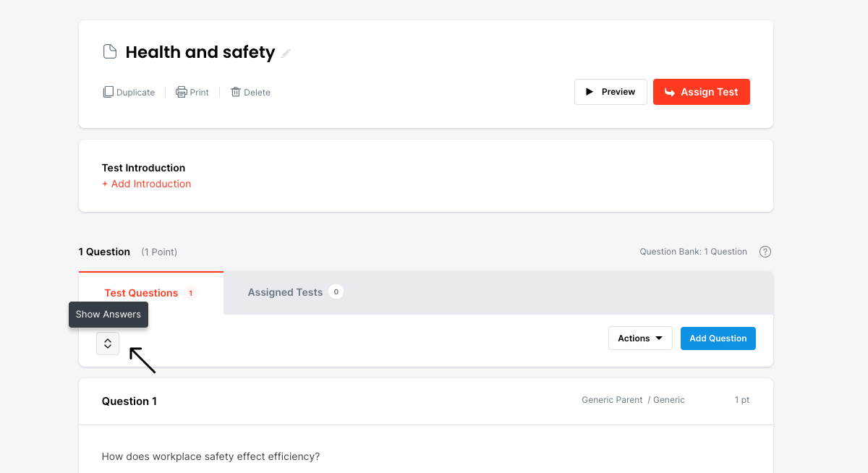
Task: Duplicate the Health and safety test
Action: pyautogui.click(x=129, y=93)
